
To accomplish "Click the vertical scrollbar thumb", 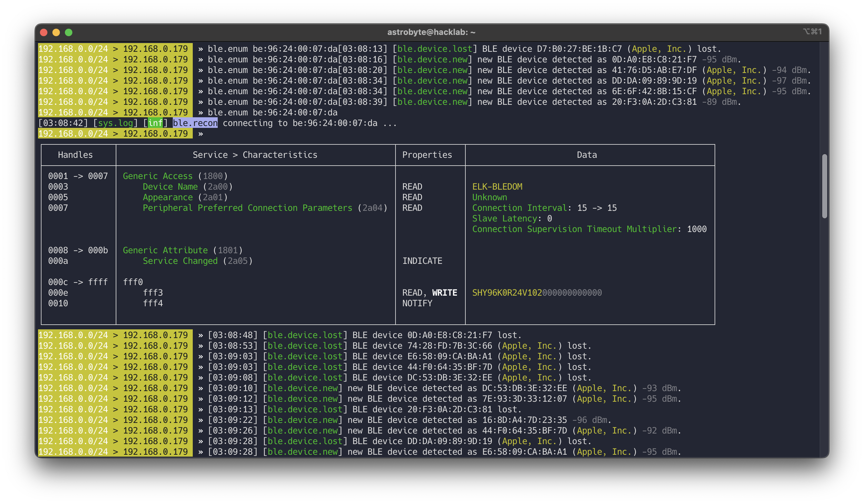I will click(x=824, y=186).
